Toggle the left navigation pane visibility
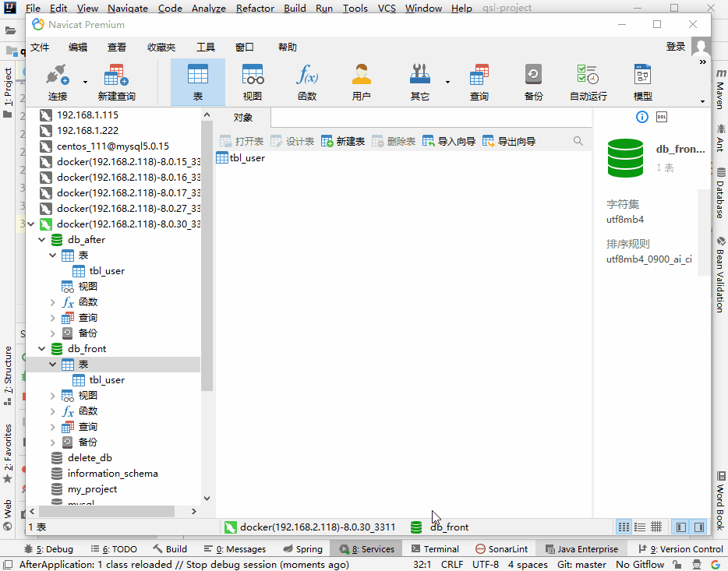728x571 pixels. click(x=681, y=527)
